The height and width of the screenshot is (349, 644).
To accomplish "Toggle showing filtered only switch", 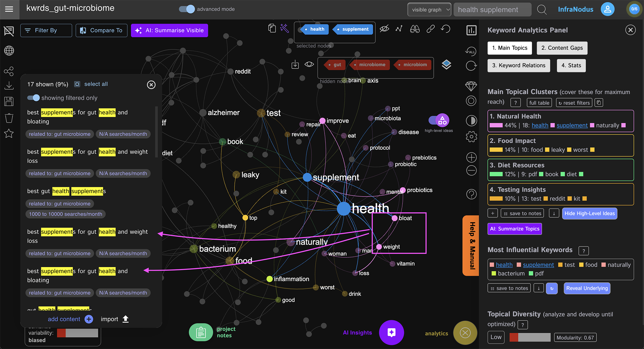I will (x=33, y=98).
